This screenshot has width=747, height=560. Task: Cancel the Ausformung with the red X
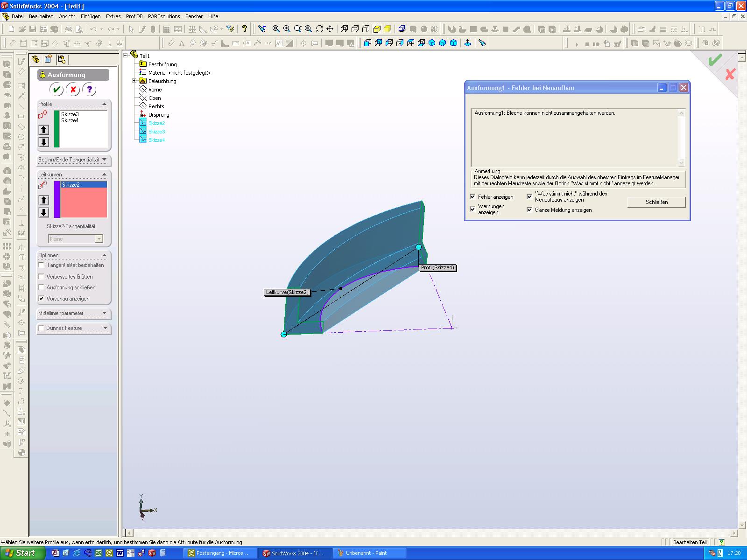[x=73, y=89]
